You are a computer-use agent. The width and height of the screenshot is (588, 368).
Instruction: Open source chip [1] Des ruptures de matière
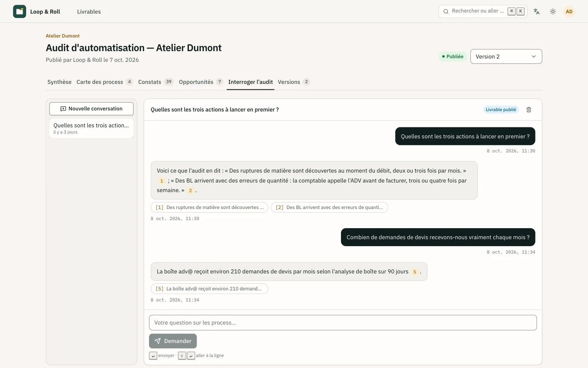click(x=209, y=208)
